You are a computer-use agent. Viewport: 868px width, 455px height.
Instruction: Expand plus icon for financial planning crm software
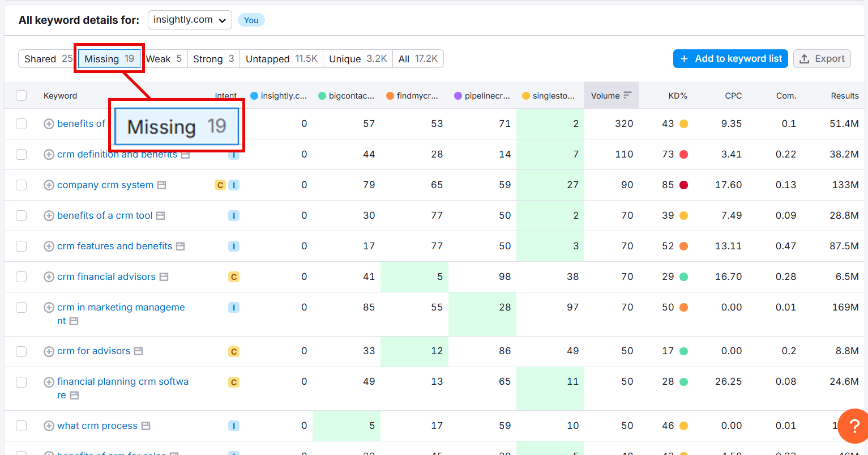click(x=49, y=382)
